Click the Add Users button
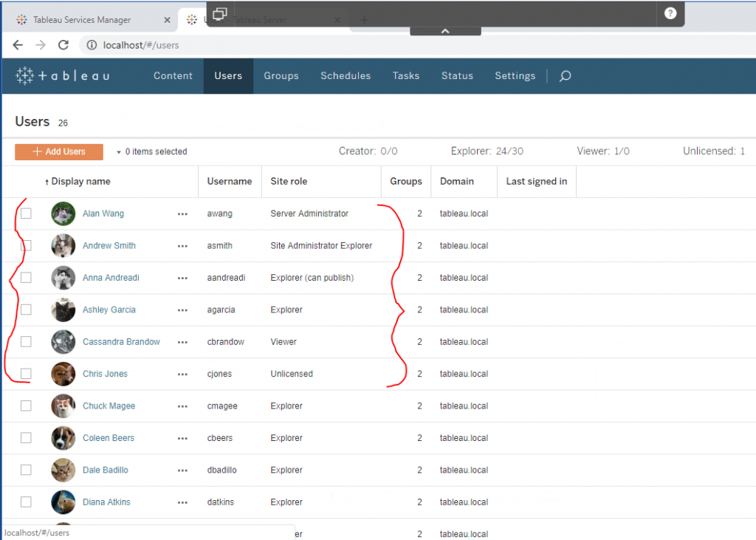 pos(58,151)
